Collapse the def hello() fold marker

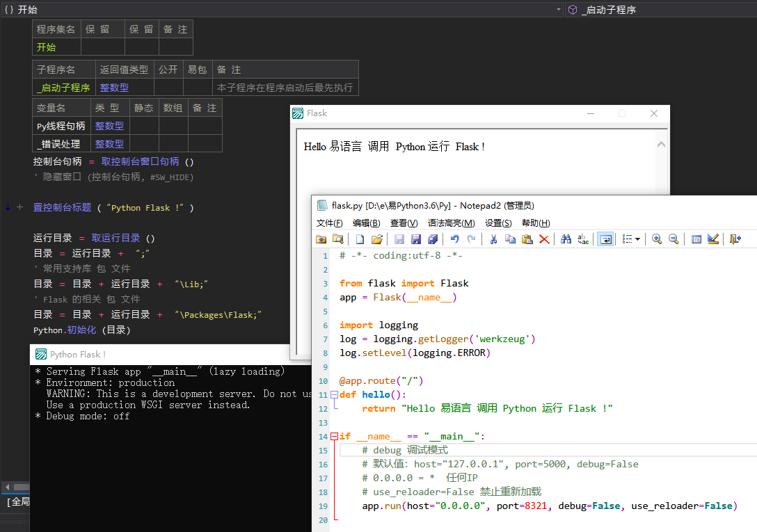coord(334,394)
